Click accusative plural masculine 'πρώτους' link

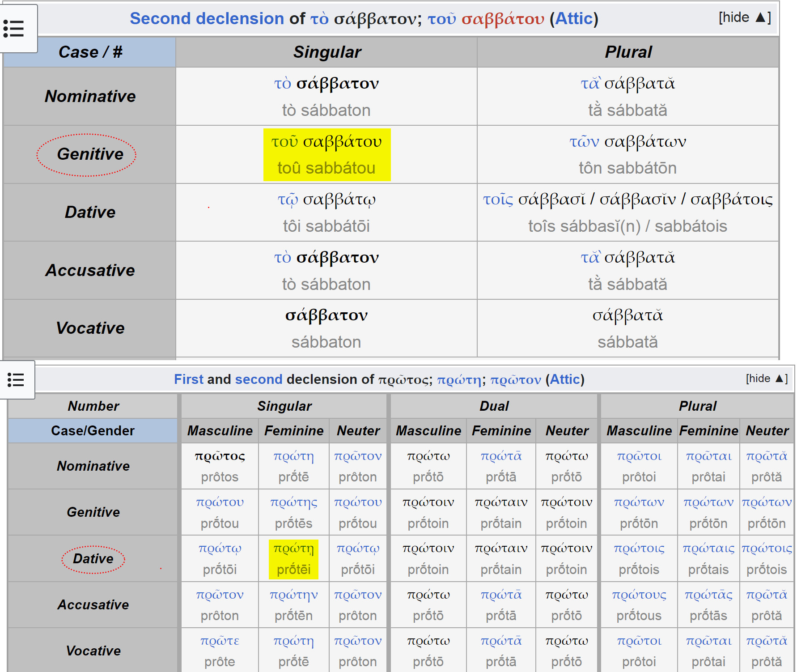[x=639, y=595]
